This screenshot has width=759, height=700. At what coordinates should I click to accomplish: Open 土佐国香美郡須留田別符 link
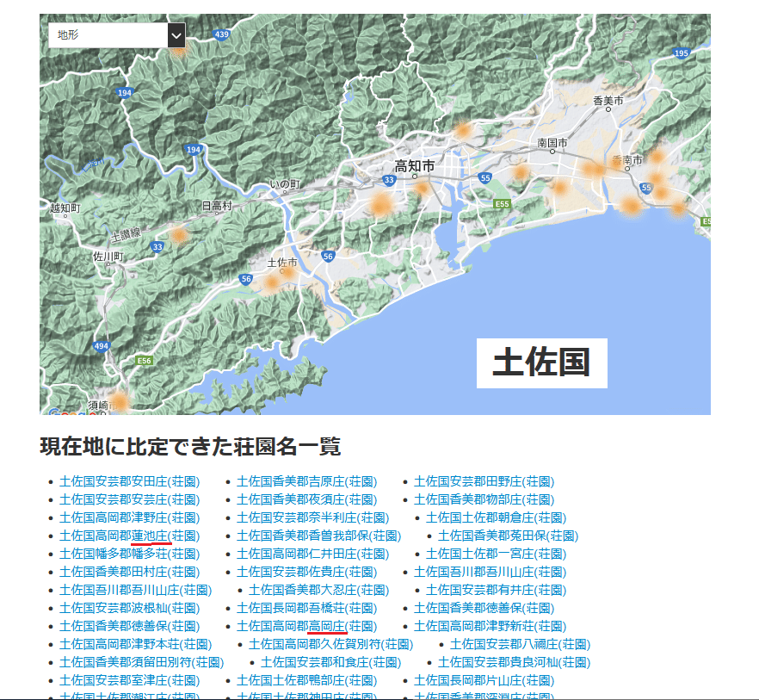[x=141, y=662]
